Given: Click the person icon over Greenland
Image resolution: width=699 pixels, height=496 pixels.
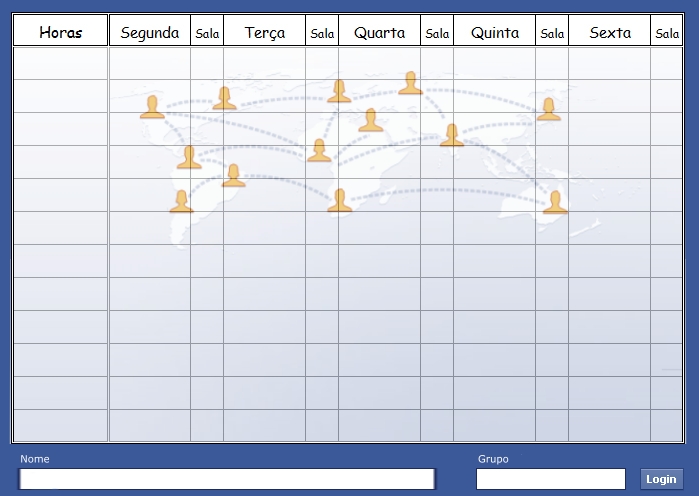Looking at the screenshot, I should tap(225, 98).
